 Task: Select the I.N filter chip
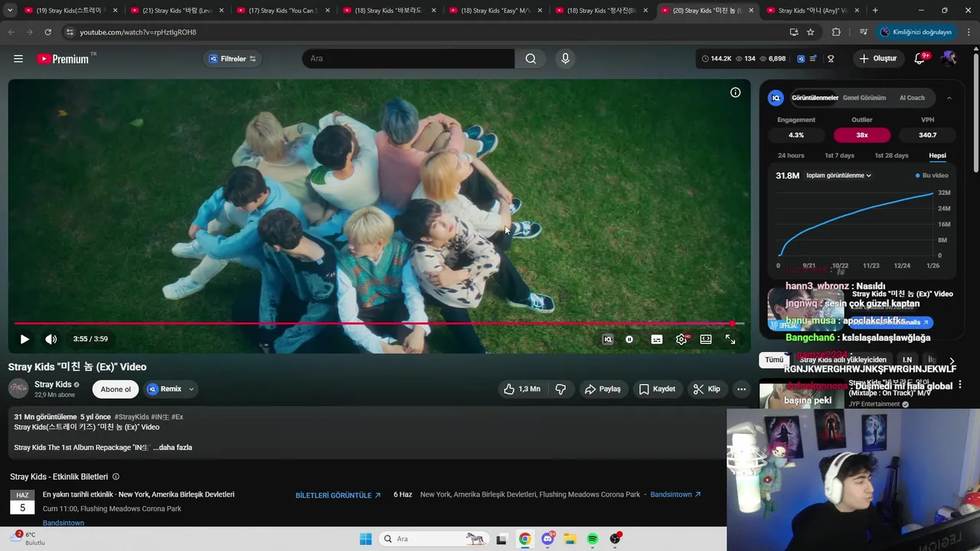907,360
